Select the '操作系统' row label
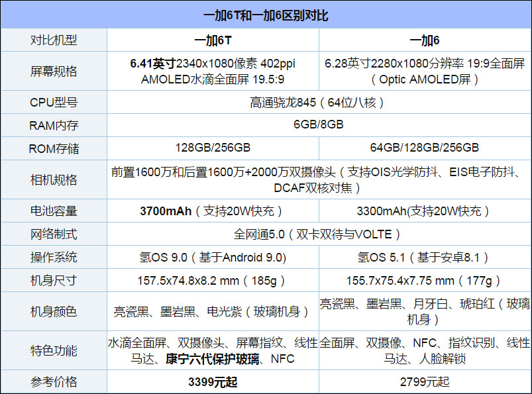The image size is (532, 394). (54, 258)
